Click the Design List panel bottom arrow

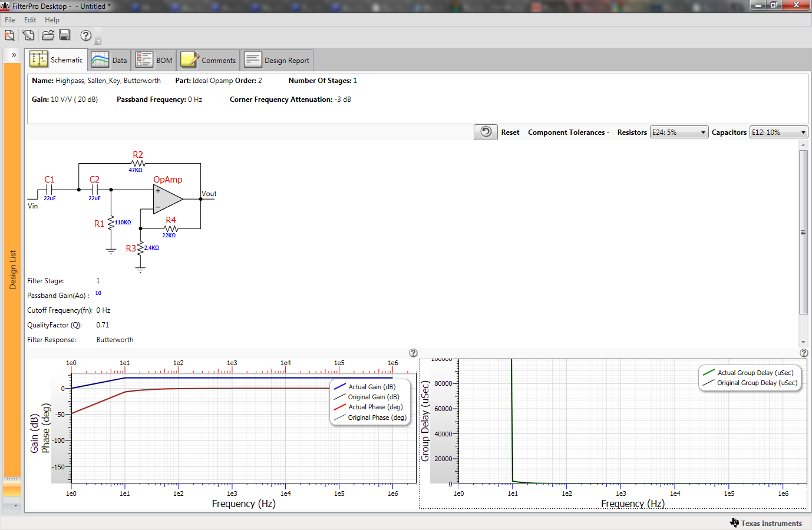click(15, 506)
